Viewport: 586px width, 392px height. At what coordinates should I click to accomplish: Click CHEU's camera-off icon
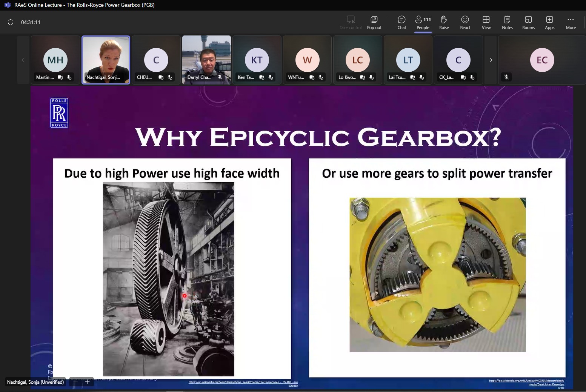(161, 77)
